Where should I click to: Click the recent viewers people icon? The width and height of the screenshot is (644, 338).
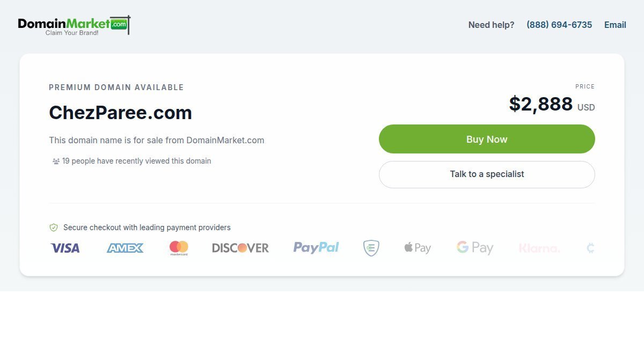[56, 161]
